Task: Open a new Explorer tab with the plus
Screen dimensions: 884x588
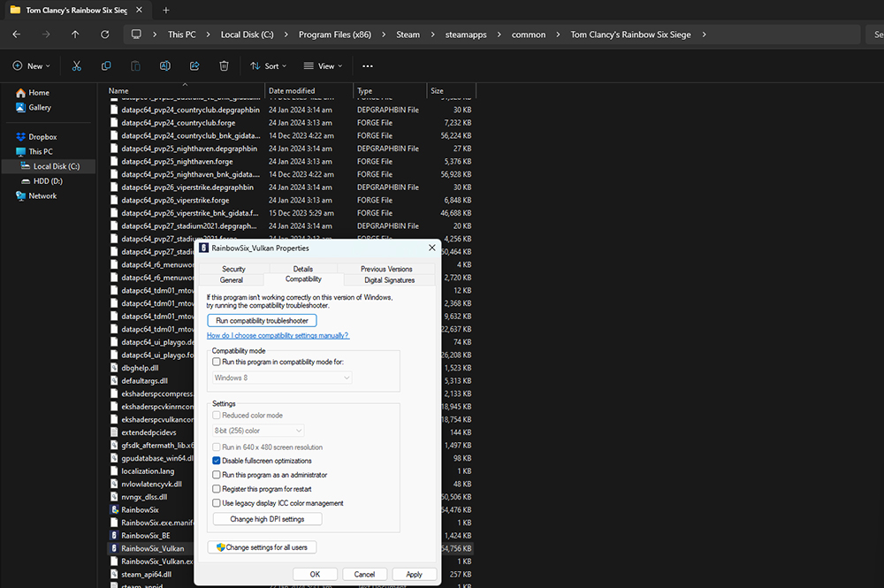Action: click(166, 10)
